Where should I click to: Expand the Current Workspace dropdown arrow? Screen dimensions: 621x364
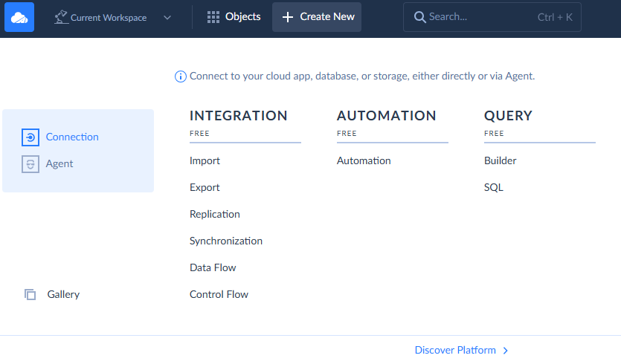(x=167, y=17)
